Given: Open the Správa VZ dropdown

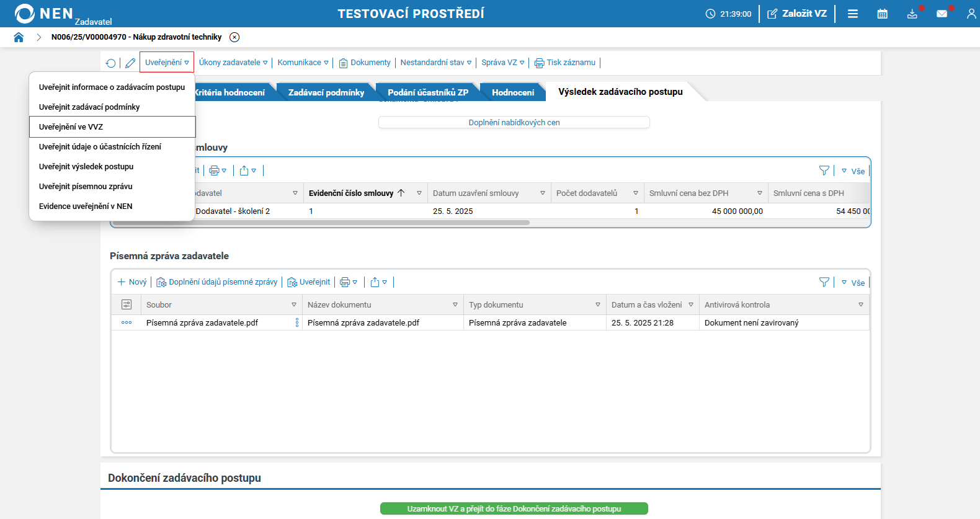Looking at the screenshot, I should point(502,63).
